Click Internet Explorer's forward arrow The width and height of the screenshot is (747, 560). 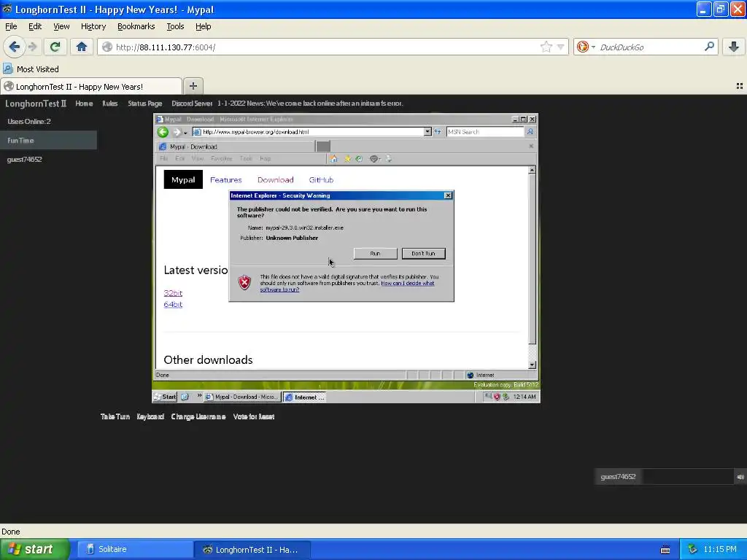point(177,132)
